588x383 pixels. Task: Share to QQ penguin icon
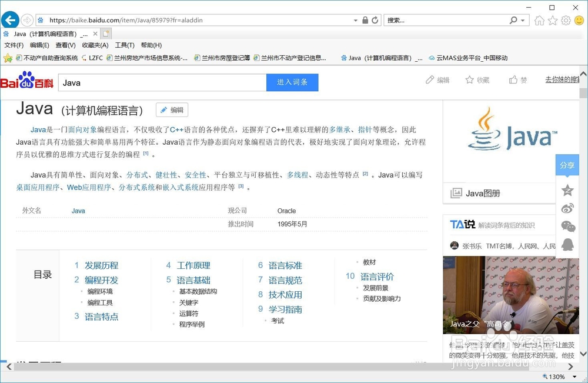pos(568,245)
